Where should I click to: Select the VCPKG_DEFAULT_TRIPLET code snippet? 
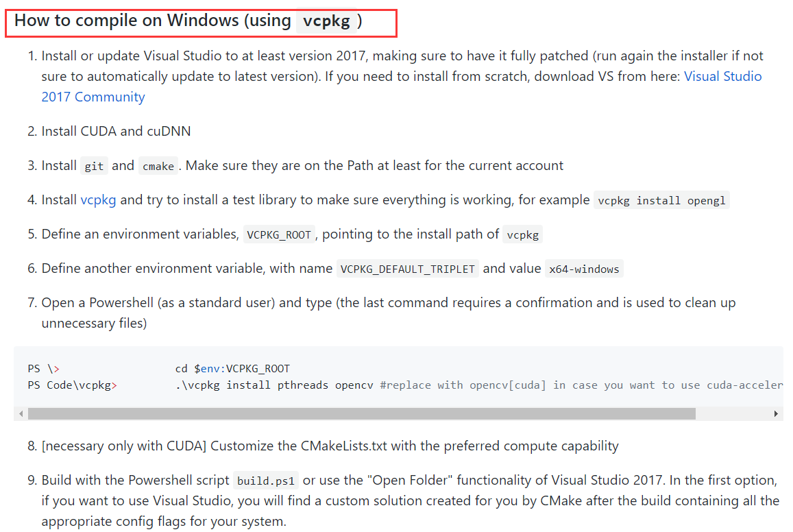[407, 268]
